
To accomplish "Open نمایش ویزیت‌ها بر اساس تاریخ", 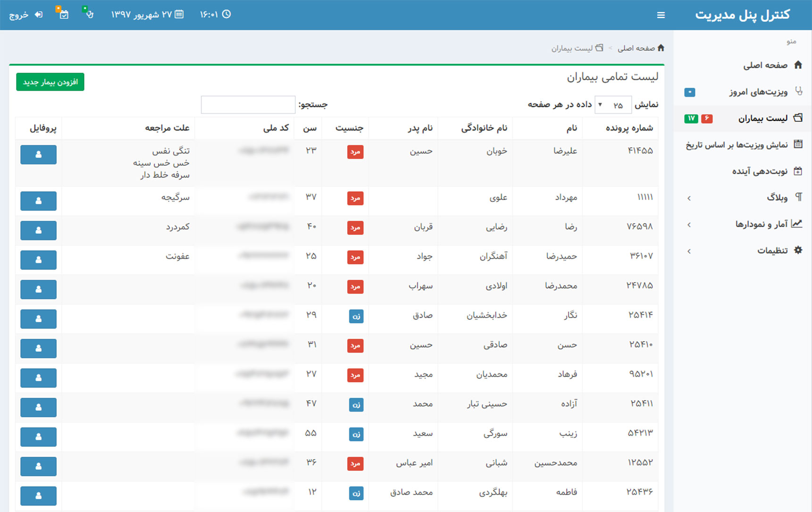I will pos(737,145).
